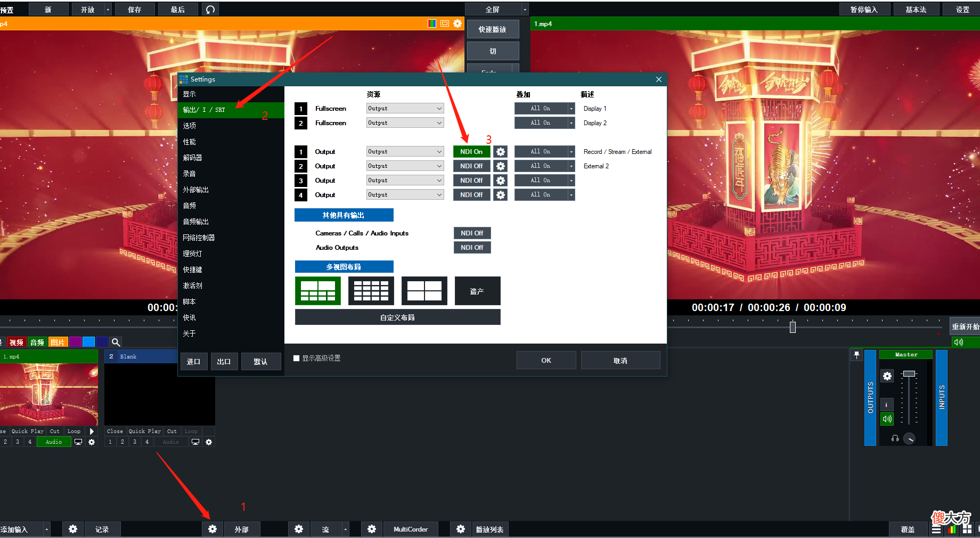Viewport: 980px width, 538px height.
Task: Click the pin icon beside OUTPUTS bar
Action: pos(856,355)
